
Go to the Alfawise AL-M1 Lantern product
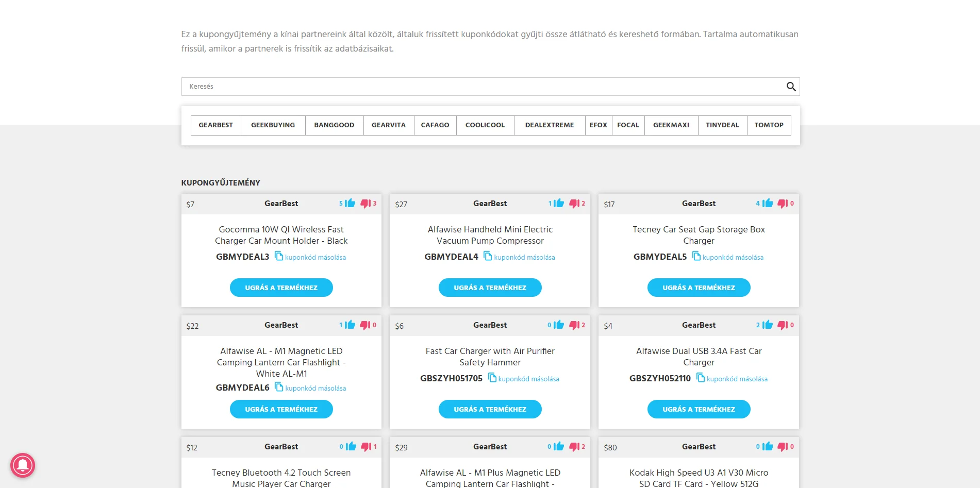(281, 409)
